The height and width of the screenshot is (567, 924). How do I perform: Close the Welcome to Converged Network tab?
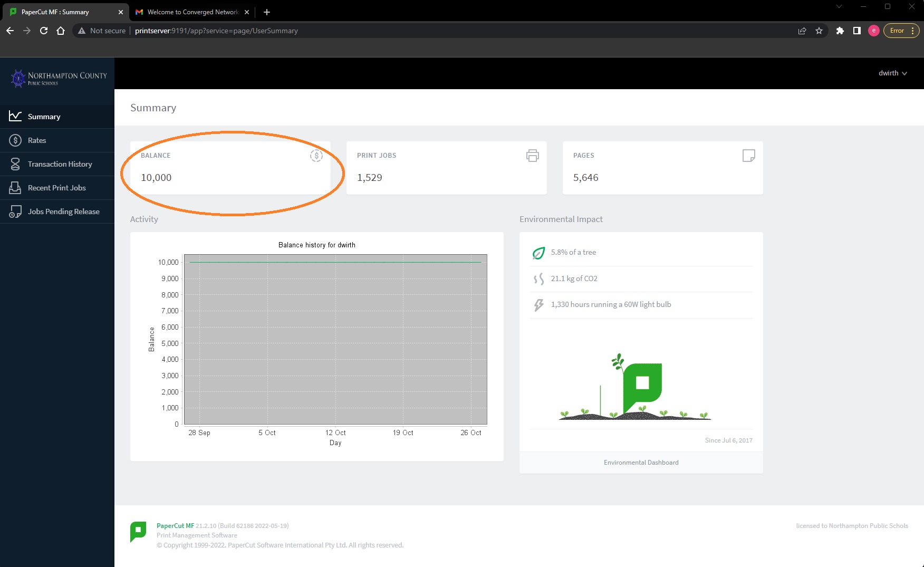tap(247, 12)
